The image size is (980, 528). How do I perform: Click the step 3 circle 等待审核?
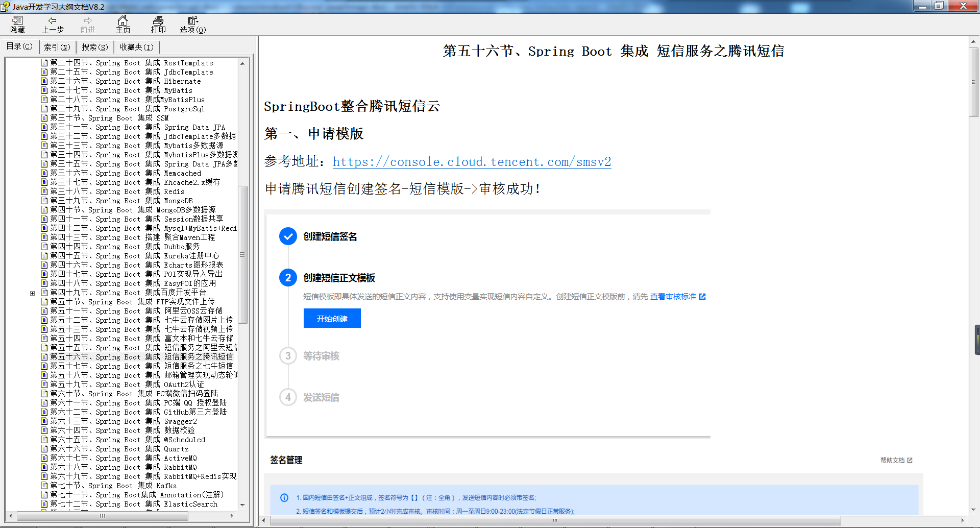288,356
